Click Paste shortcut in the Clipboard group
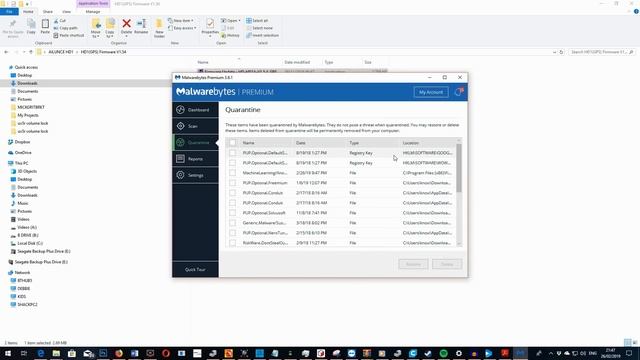The height and width of the screenshot is (360, 640). (x=69, y=36)
